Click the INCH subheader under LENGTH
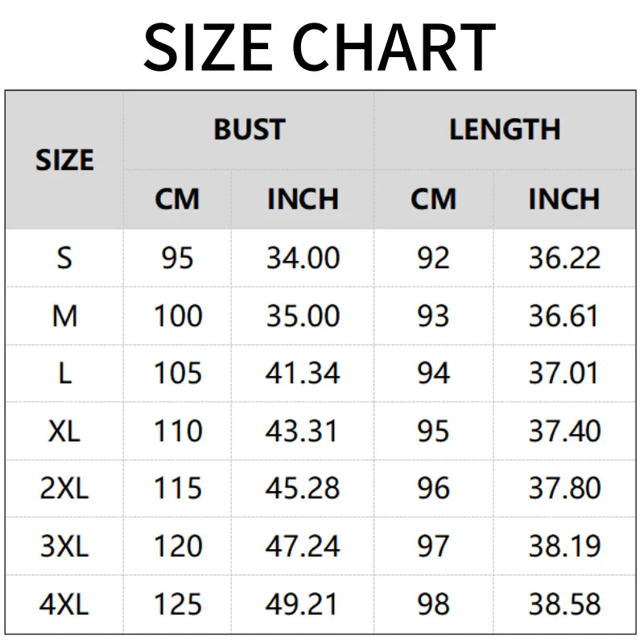644x644 pixels. [x=563, y=199]
